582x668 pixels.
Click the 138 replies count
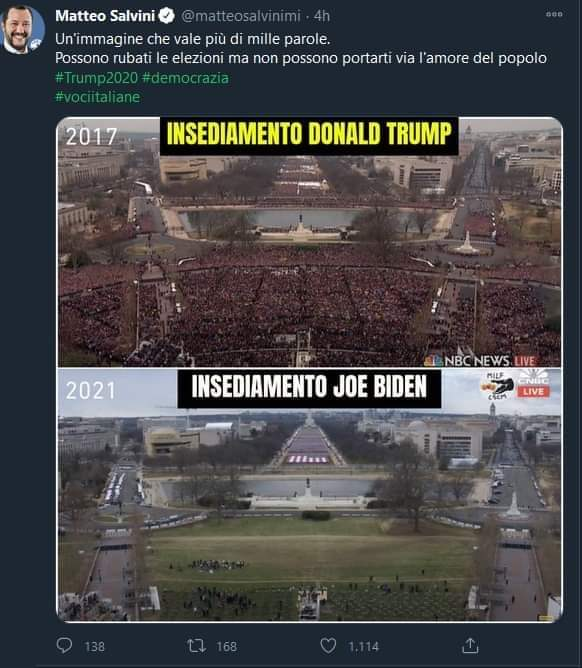coord(95,647)
